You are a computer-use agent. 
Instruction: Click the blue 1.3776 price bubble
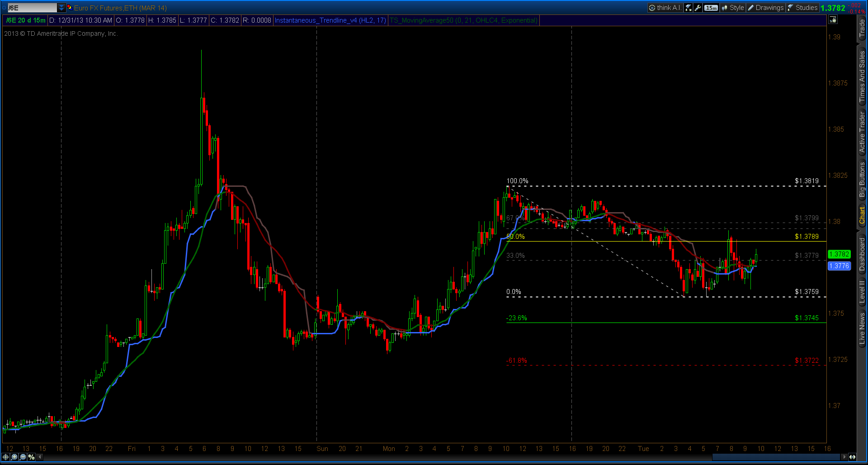[839, 266]
